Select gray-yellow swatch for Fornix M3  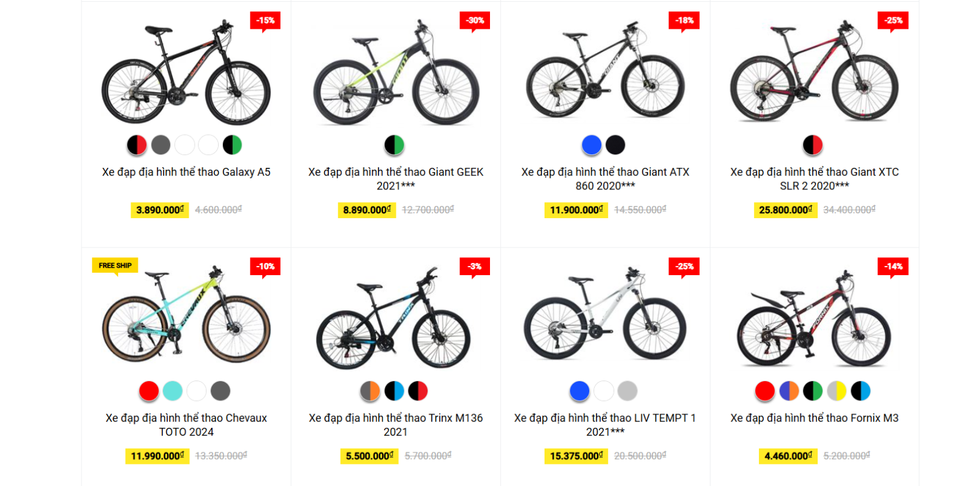[x=837, y=391]
